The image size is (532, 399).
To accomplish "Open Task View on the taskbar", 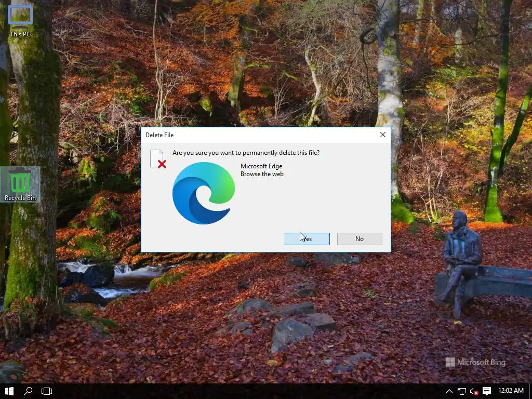I will pyautogui.click(x=46, y=391).
